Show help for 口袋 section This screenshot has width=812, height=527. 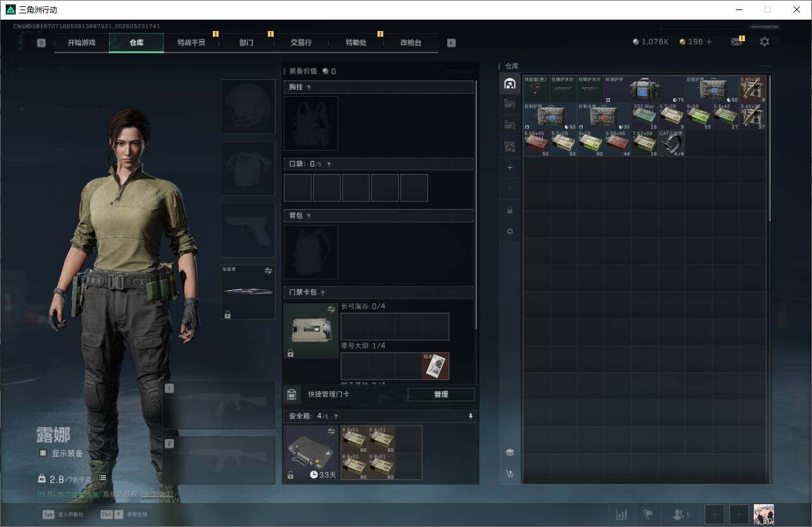point(329,164)
